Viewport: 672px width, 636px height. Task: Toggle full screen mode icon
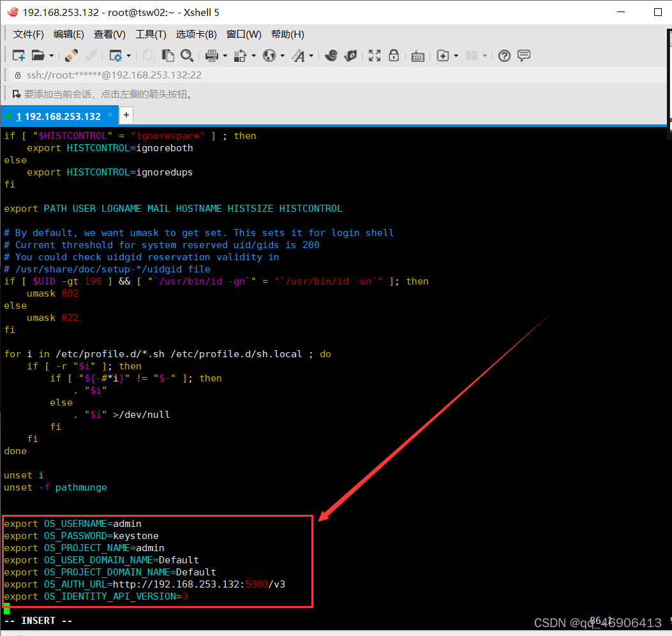point(375,55)
